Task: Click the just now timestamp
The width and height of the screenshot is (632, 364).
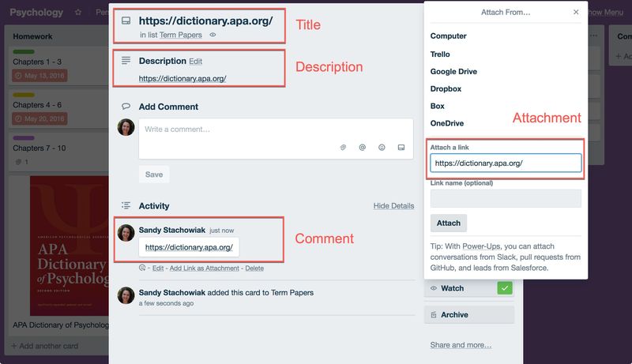Action: pos(222,231)
